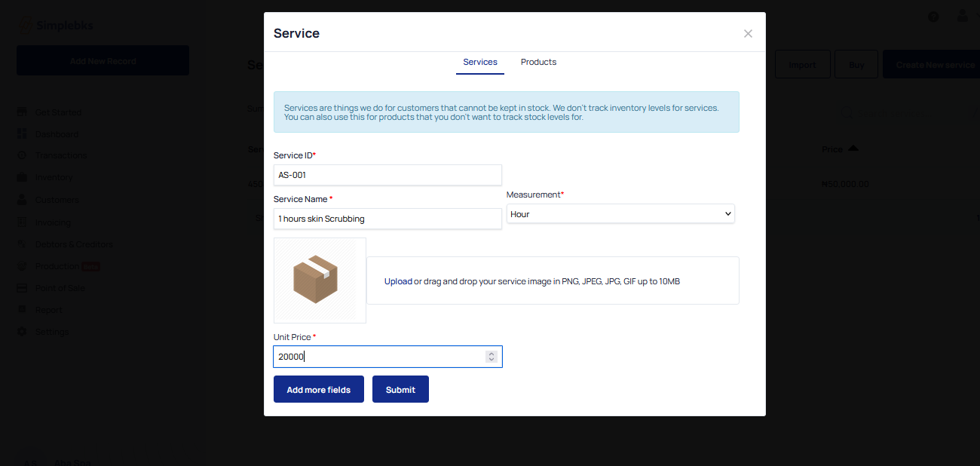980x466 pixels.
Task: Click the Service ID field containing AS-001
Action: (x=387, y=175)
